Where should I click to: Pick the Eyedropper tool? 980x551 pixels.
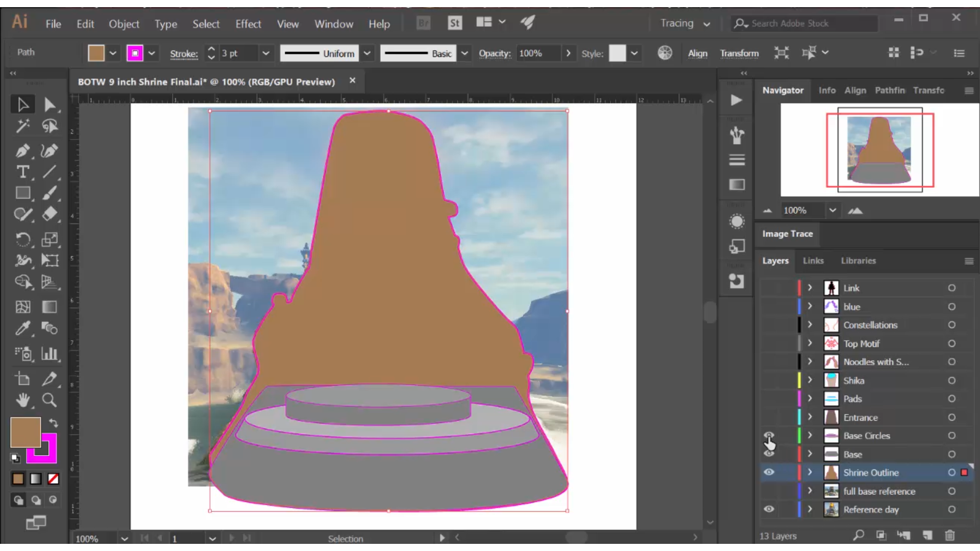(22, 328)
